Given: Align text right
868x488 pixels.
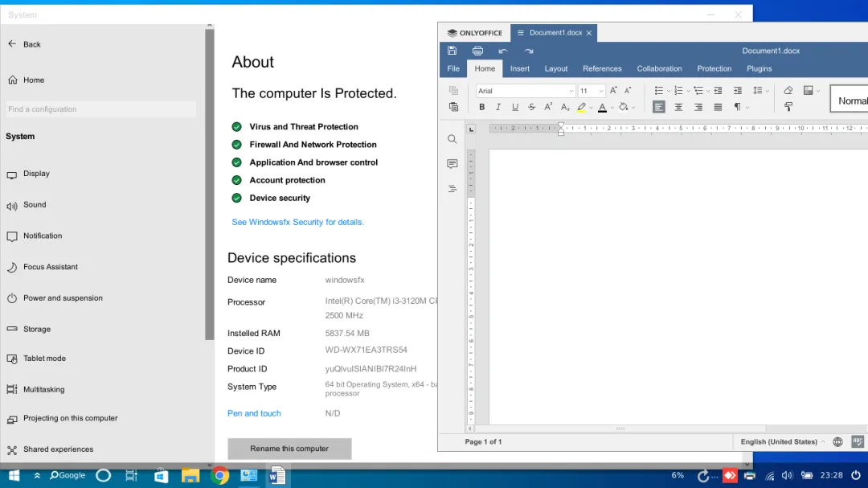Looking at the screenshot, I should [x=698, y=107].
